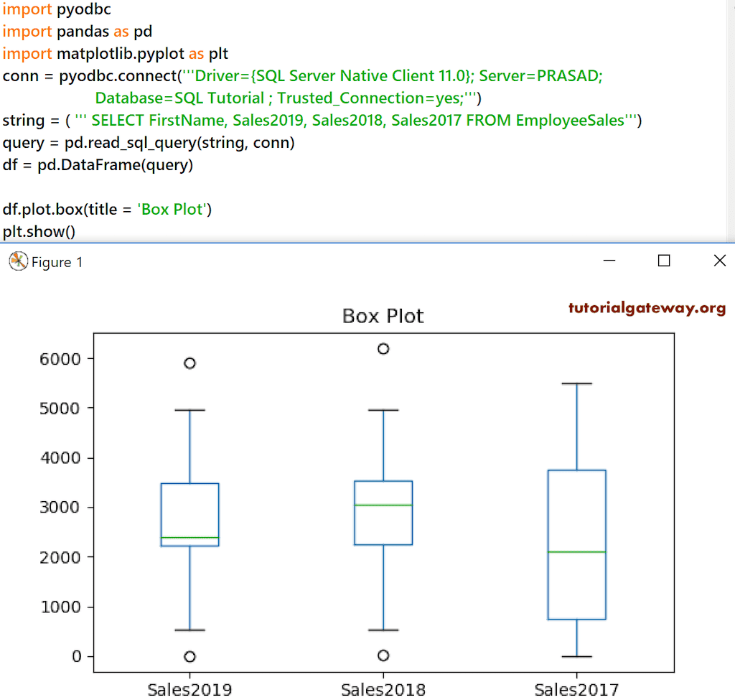Click the Sales2018 lower outlier circle
The image size is (735, 700).
point(383,655)
